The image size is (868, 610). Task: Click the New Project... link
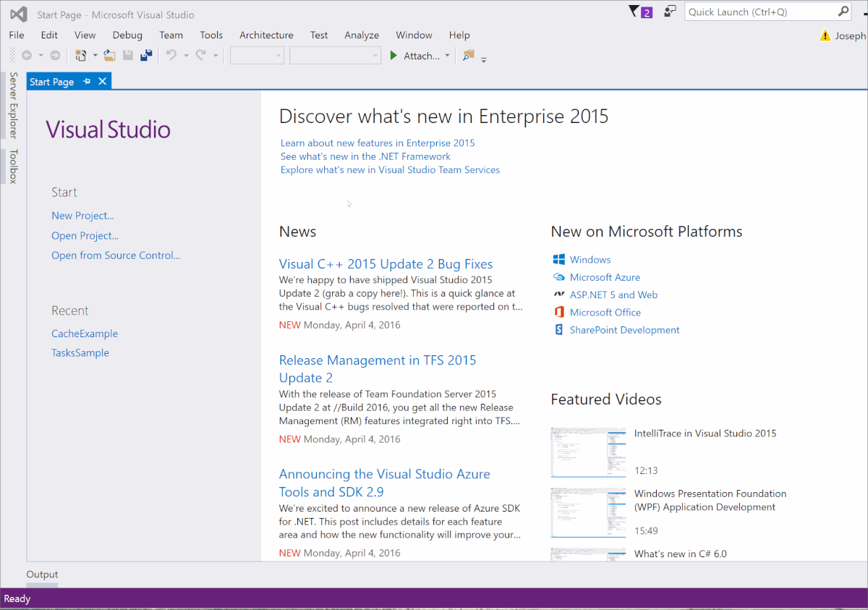click(82, 216)
